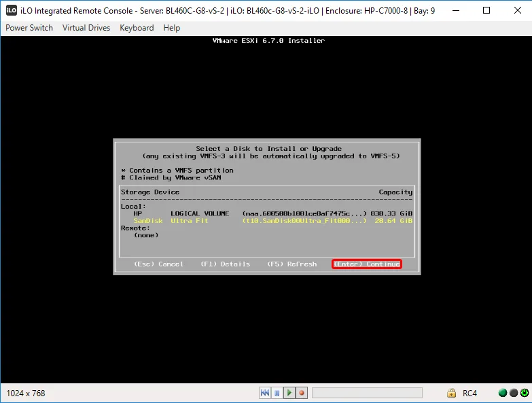Click the iLO logo in title bar

point(11,10)
